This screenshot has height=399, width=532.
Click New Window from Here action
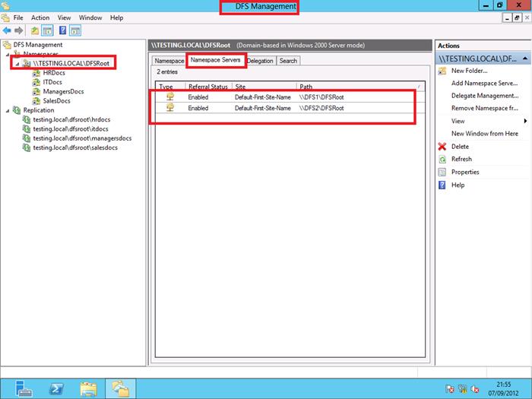coord(485,134)
